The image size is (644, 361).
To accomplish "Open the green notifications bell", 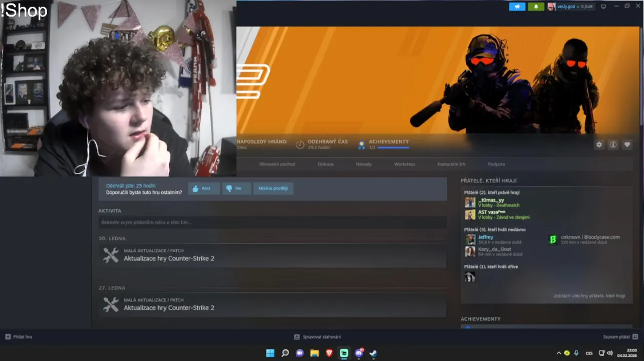I will pyautogui.click(x=536, y=7).
